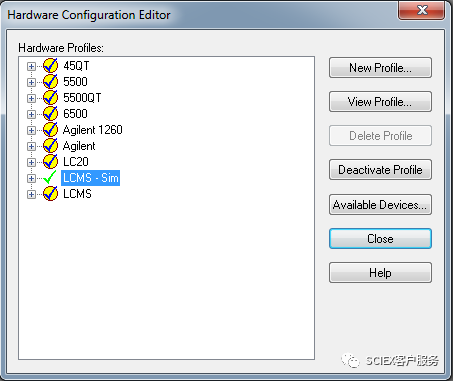Expand the 45QT profile node

click(x=31, y=66)
